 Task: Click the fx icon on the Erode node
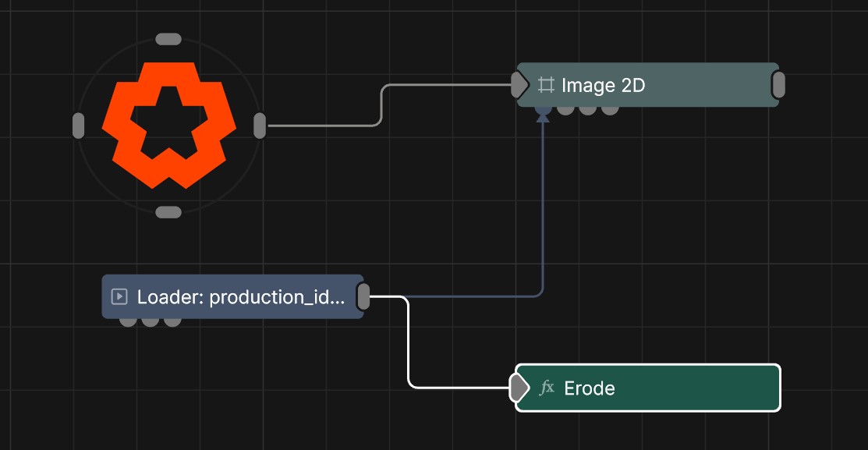[547, 388]
